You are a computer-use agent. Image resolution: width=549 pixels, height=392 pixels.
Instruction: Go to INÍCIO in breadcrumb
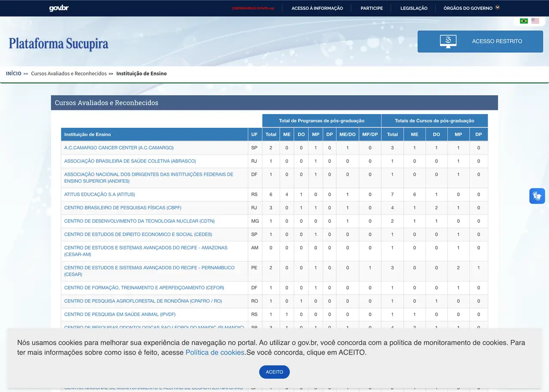[14, 73]
